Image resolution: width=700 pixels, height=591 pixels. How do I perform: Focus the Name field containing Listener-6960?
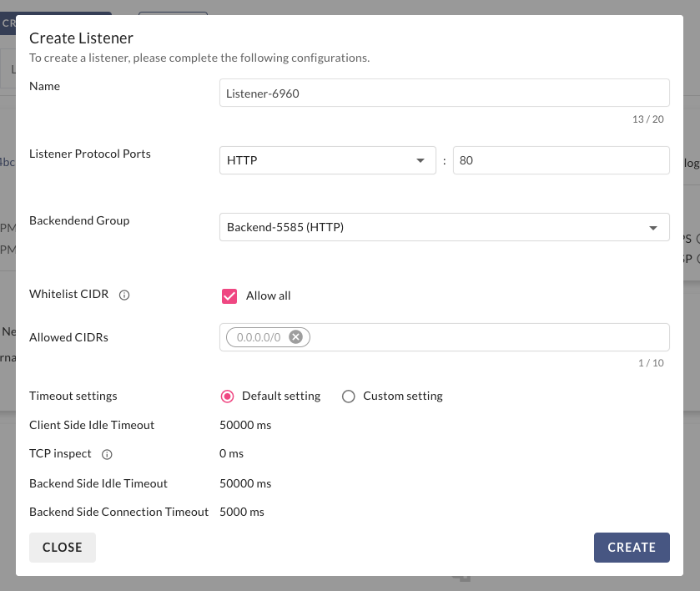click(444, 93)
